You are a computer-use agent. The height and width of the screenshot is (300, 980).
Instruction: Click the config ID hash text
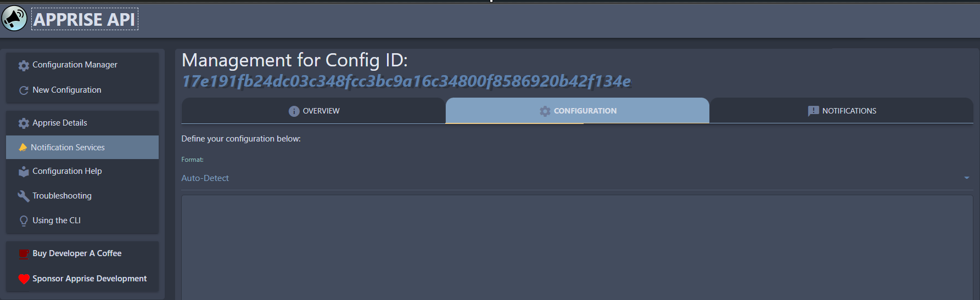click(x=406, y=81)
